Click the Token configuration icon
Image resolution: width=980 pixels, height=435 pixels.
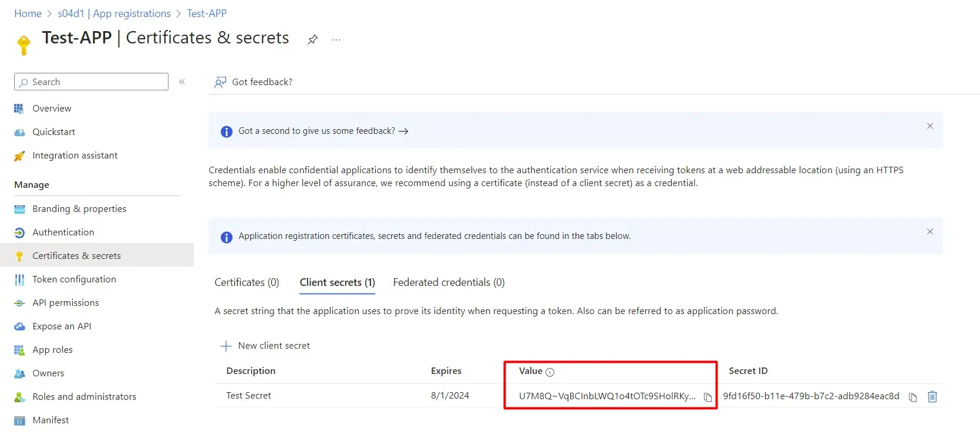19,279
